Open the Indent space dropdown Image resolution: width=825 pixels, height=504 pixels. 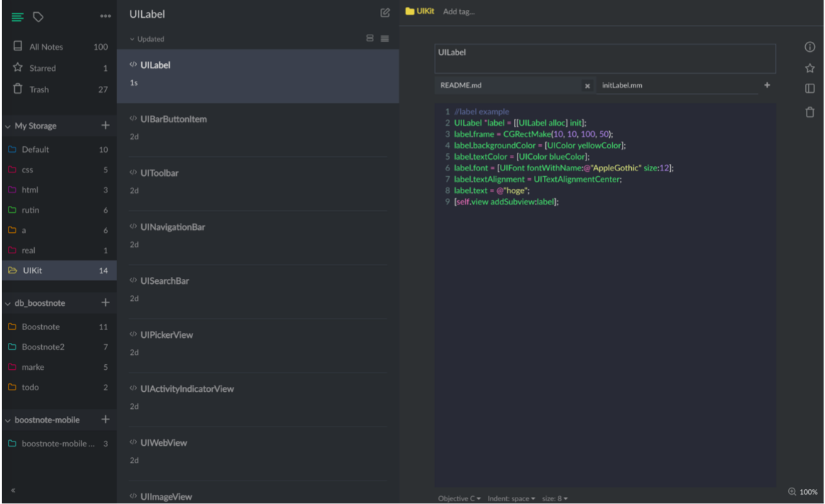click(511, 498)
